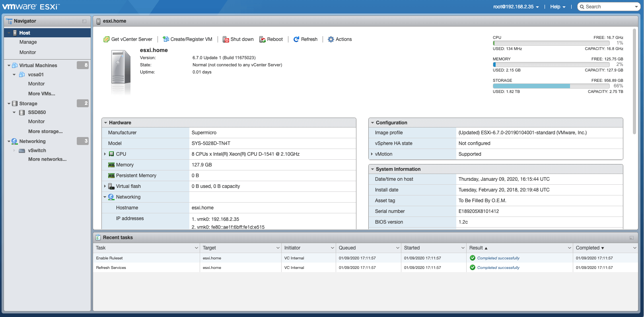Expand the Virtual flash row
Screen dimensions: 644x317
click(105, 186)
